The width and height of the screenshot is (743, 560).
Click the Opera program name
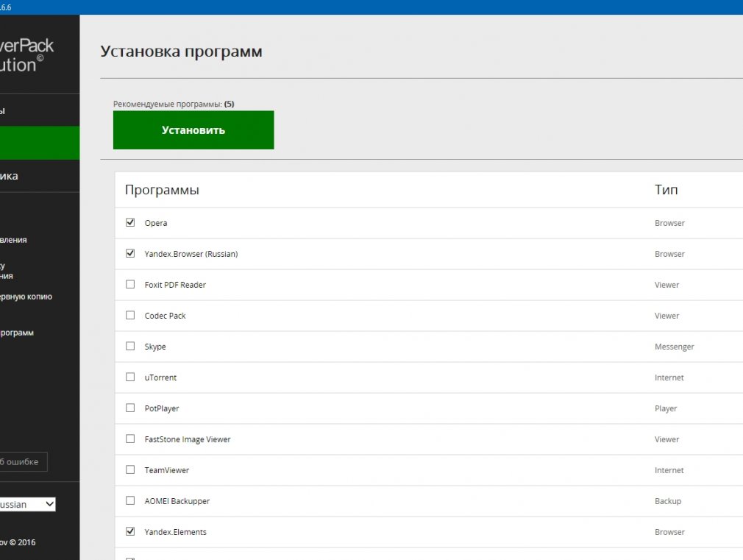pyautogui.click(x=156, y=223)
